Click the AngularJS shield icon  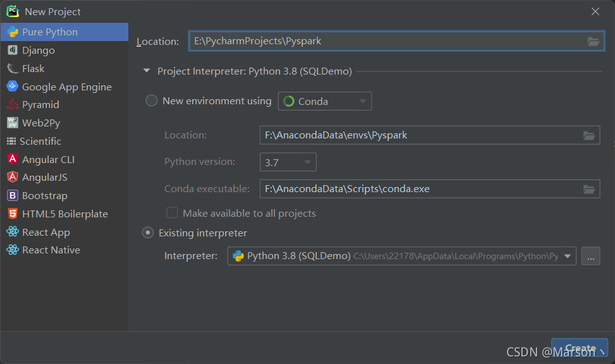coord(13,177)
